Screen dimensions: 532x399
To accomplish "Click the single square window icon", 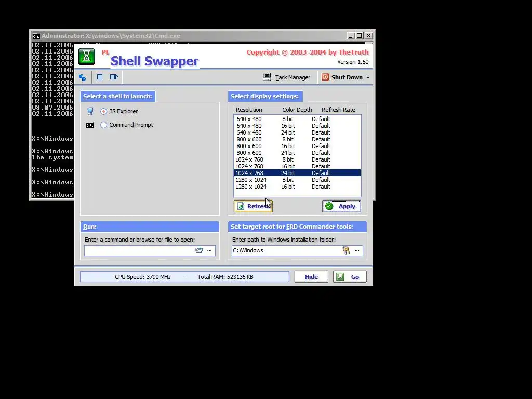I will tap(100, 77).
